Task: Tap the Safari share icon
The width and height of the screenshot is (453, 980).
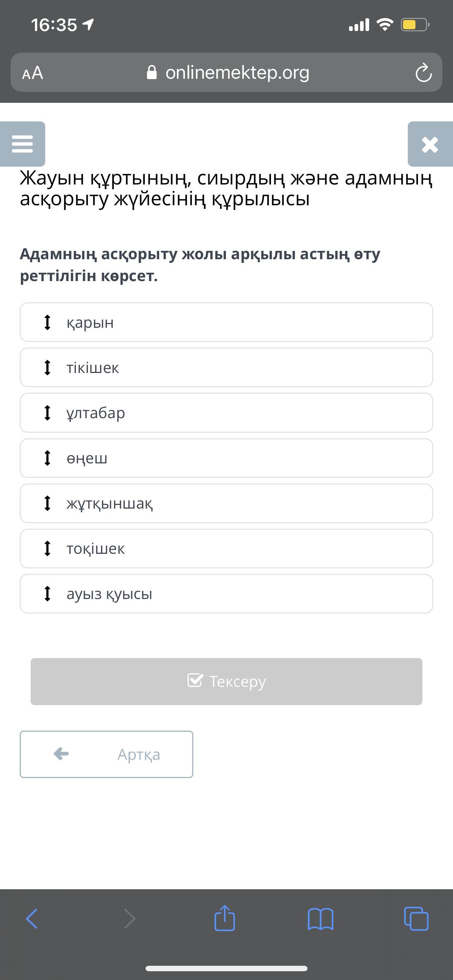Action: pyautogui.click(x=225, y=918)
